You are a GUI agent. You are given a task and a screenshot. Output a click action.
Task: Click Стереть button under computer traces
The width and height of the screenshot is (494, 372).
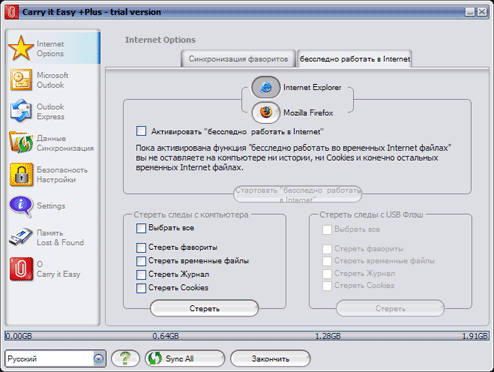[204, 308]
